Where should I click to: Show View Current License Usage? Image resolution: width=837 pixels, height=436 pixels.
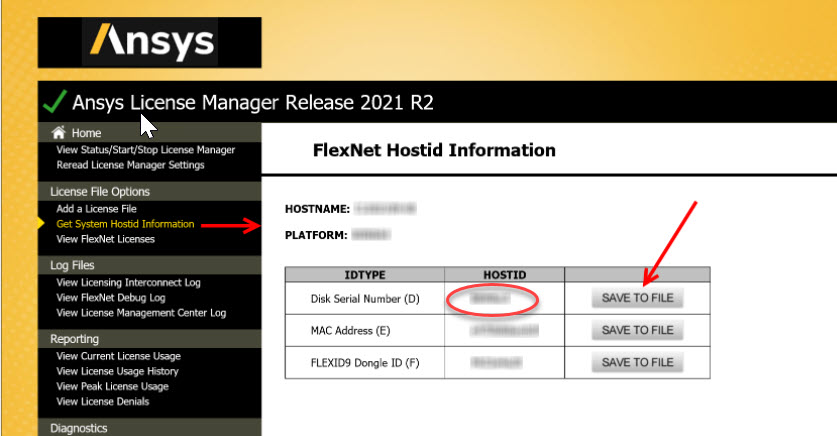[x=118, y=356]
